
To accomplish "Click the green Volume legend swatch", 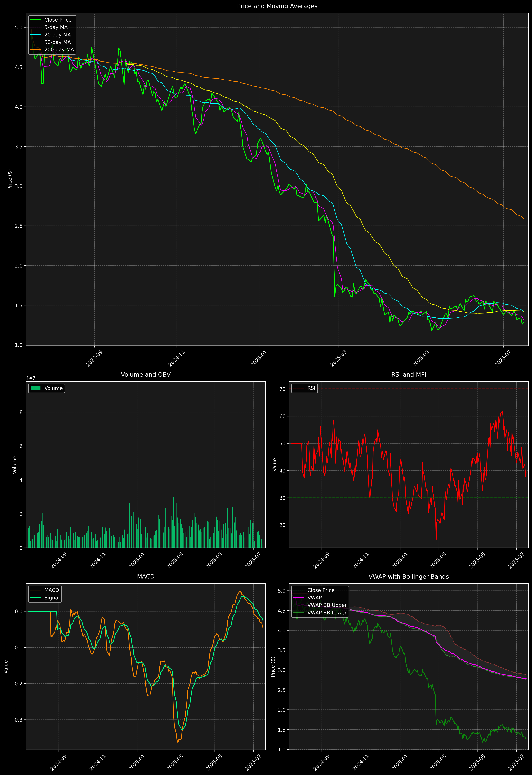I will pyautogui.click(x=35, y=388).
